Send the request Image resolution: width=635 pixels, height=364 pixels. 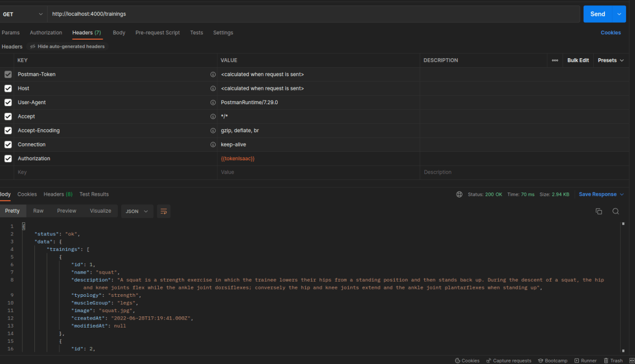(597, 14)
